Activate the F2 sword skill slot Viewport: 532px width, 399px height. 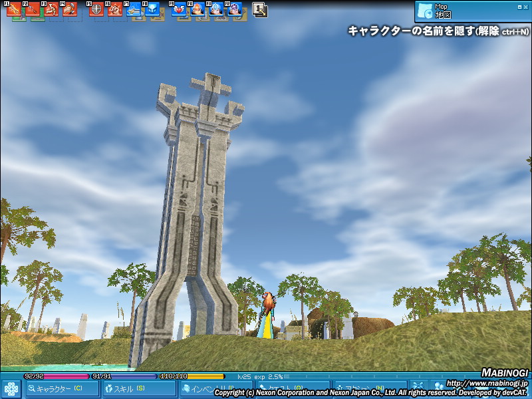click(33, 9)
